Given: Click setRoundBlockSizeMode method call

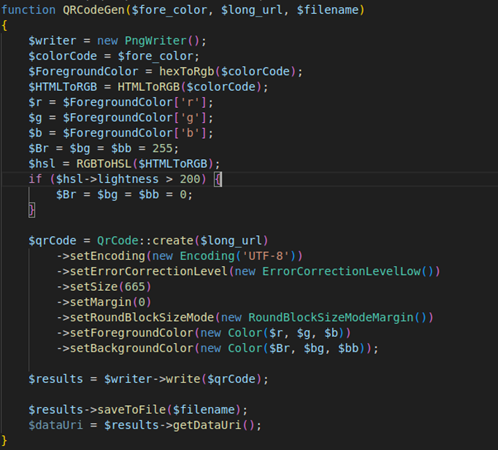Looking at the screenshot, I should [142, 317].
